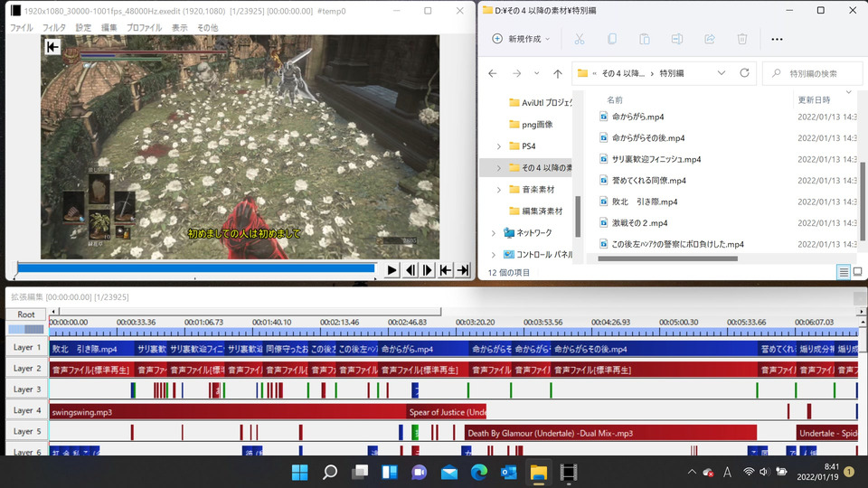Refresh the Explorer folder view
The height and width of the screenshot is (488, 868).
tap(744, 73)
